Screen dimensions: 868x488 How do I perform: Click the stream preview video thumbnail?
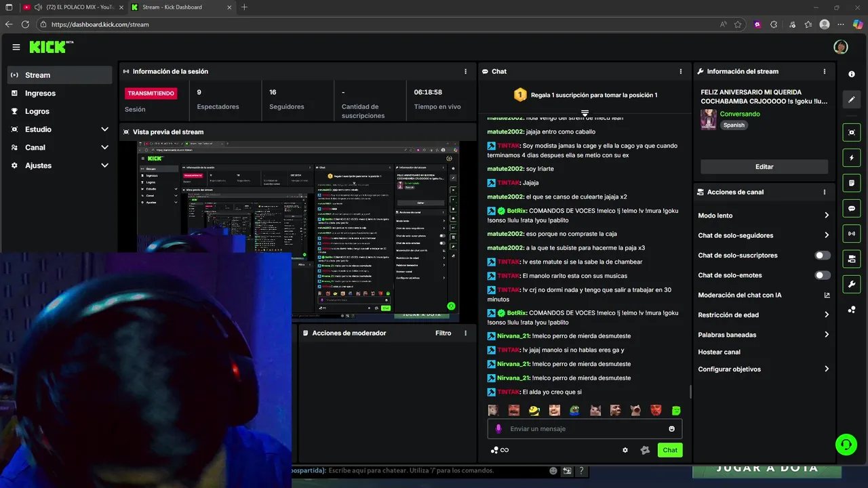coord(298,232)
